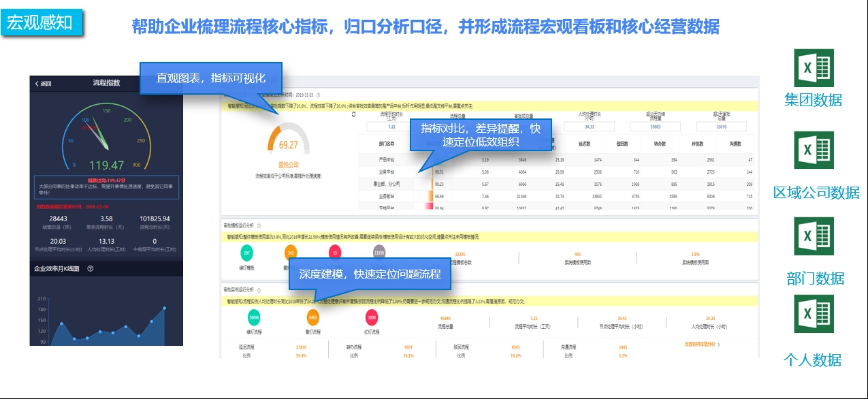This screenshot has width=868, height=399.
Task: Open help icon beside 企业效率月K线图
Action: (90, 269)
